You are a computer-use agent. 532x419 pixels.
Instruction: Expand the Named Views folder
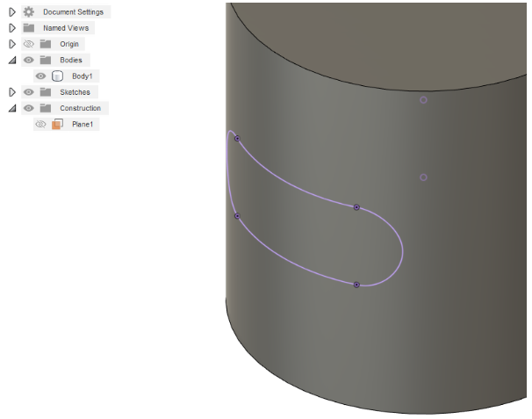tap(12, 28)
